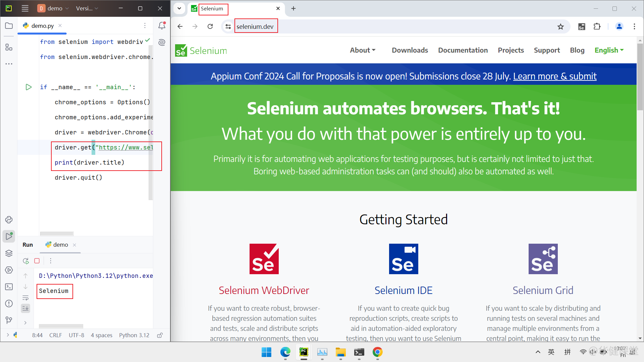Stop the running demo process
Viewport: 644px width, 362px height.
click(x=37, y=261)
